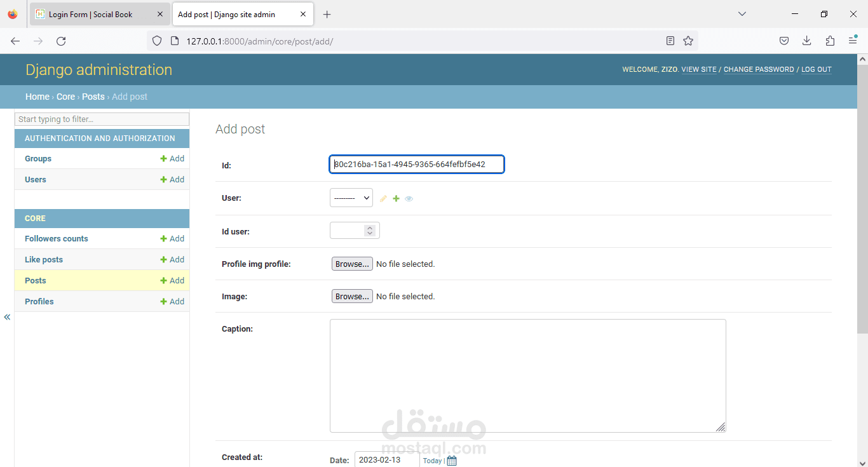
Task: Open CORE section header in sidebar
Action: point(35,219)
